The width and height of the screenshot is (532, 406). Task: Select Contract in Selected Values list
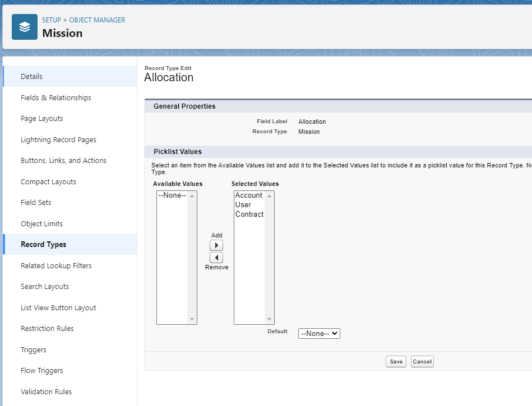click(249, 214)
